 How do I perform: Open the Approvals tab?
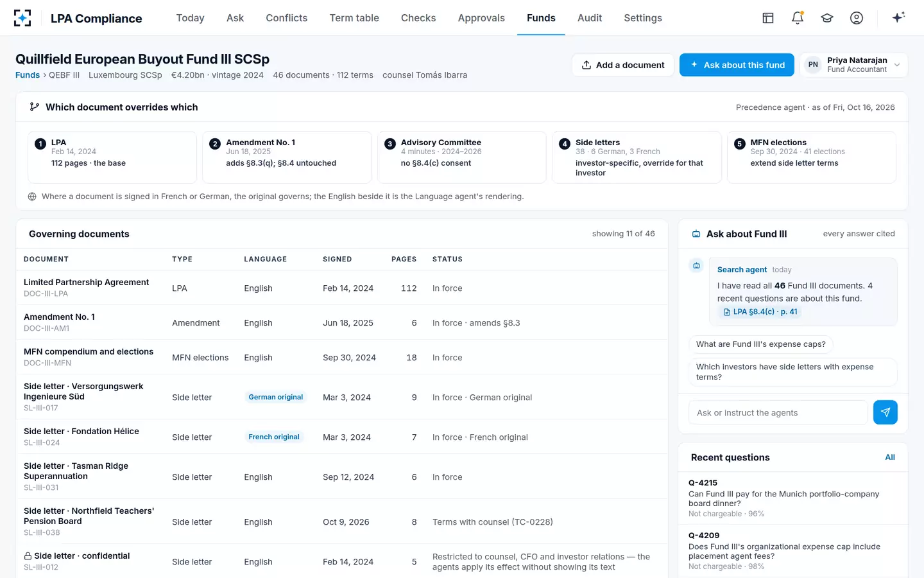point(481,18)
